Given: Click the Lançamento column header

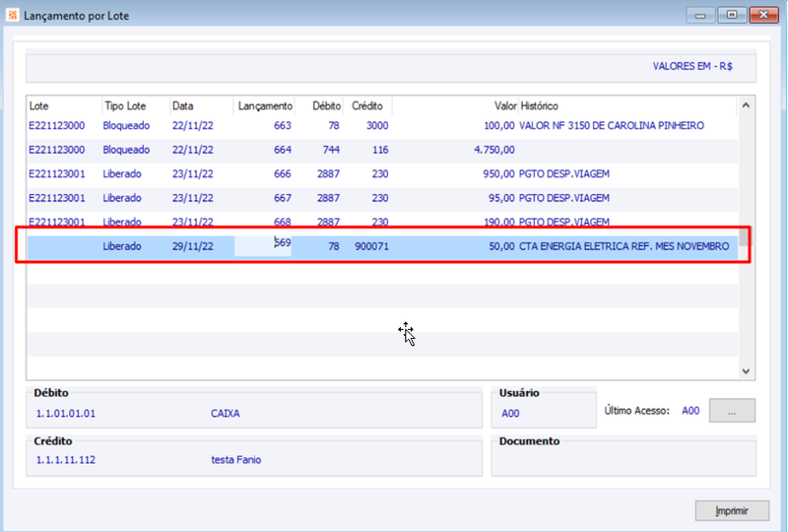Looking at the screenshot, I should click(x=264, y=105).
